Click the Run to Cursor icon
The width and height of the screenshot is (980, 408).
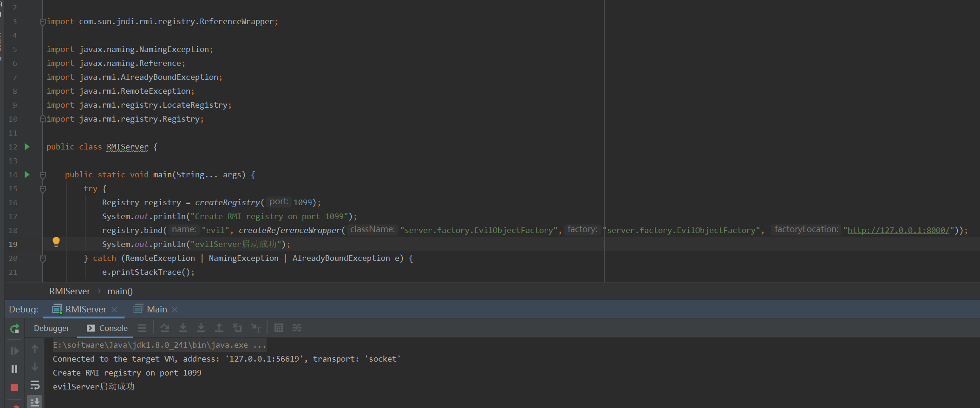[256, 328]
